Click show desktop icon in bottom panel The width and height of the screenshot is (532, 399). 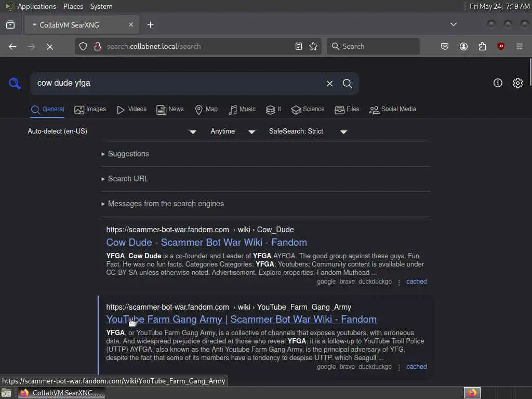(x=6, y=393)
